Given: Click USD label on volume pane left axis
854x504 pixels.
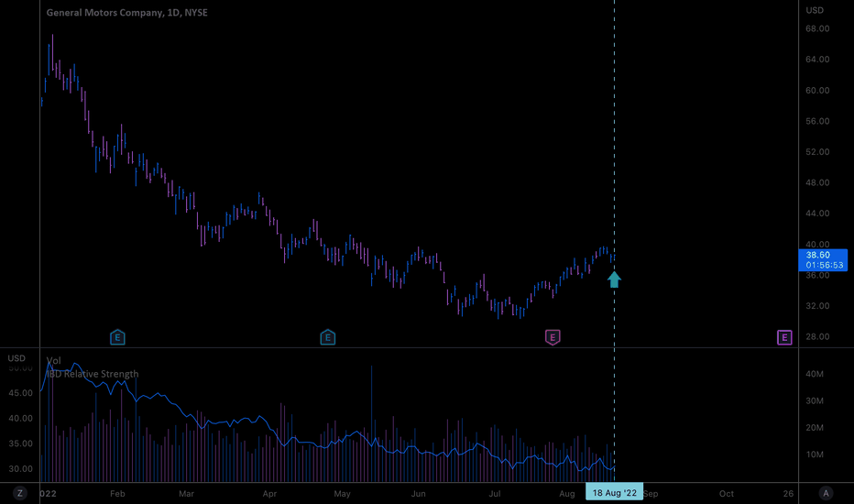Looking at the screenshot, I should pos(16,358).
